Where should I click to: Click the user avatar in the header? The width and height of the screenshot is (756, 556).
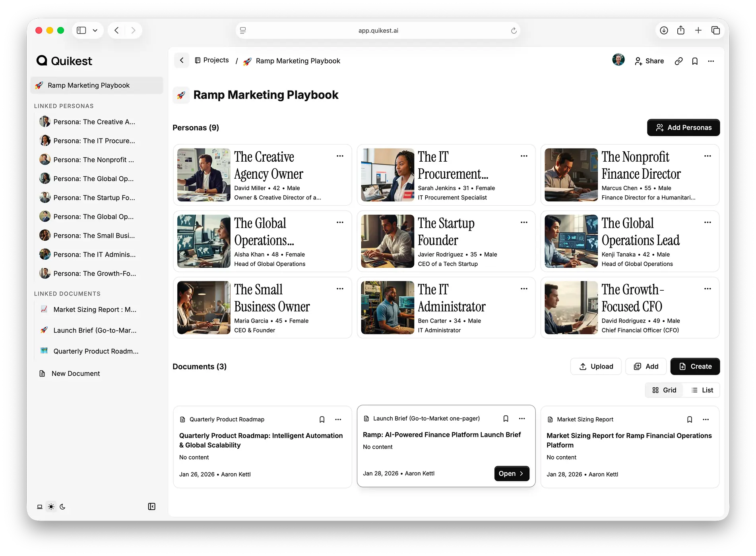pos(618,60)
